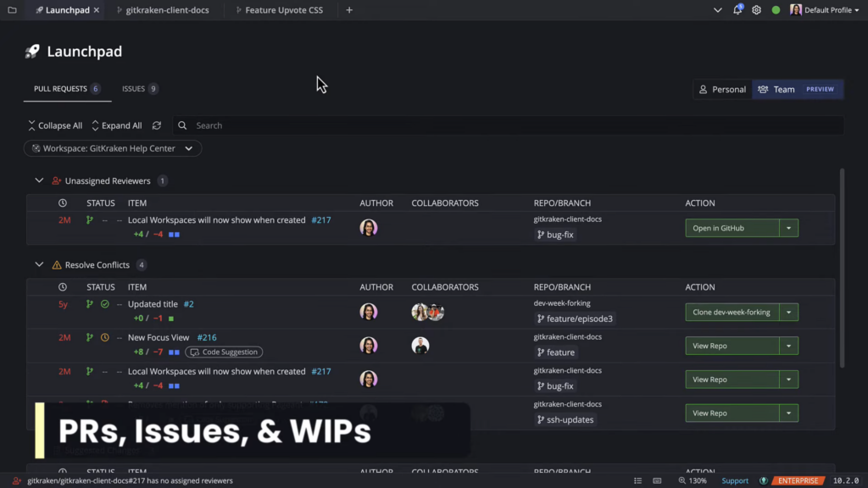Screen dimensions: 868x488
Task: Click the ssh-updates branch label
Action: [565, 419]
